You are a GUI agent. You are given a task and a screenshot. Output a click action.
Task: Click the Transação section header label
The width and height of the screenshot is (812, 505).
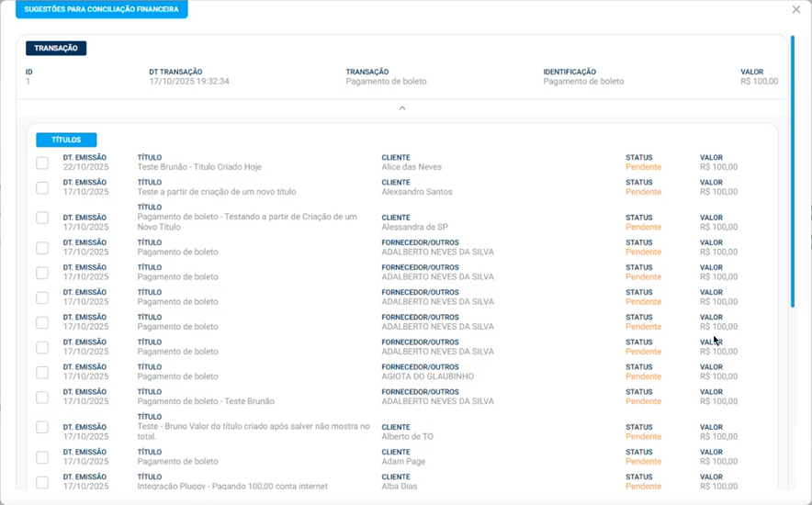coord(56,49)
